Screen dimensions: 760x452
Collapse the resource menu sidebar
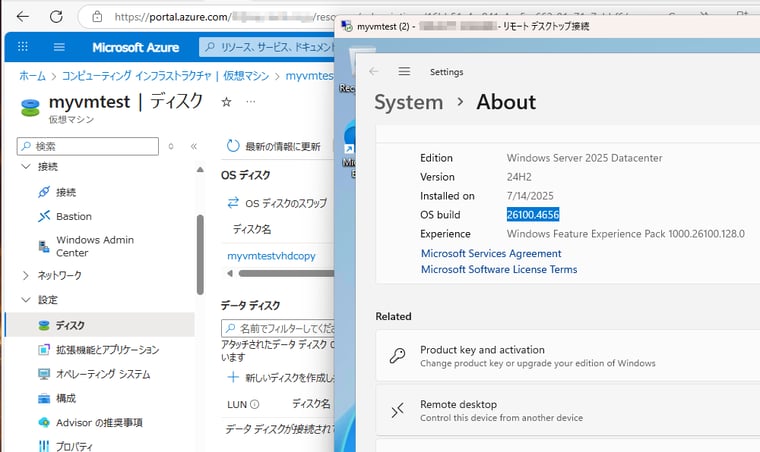click(194, 146)
